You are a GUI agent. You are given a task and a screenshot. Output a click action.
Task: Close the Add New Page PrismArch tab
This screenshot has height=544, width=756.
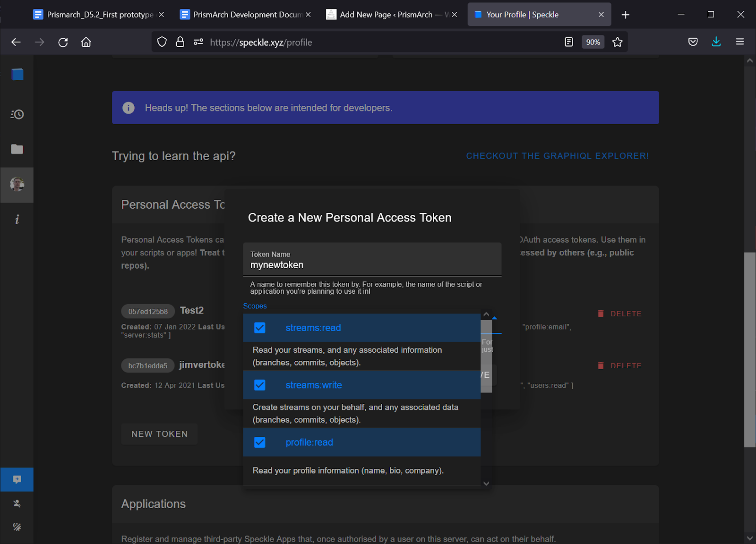pos(455,15)
